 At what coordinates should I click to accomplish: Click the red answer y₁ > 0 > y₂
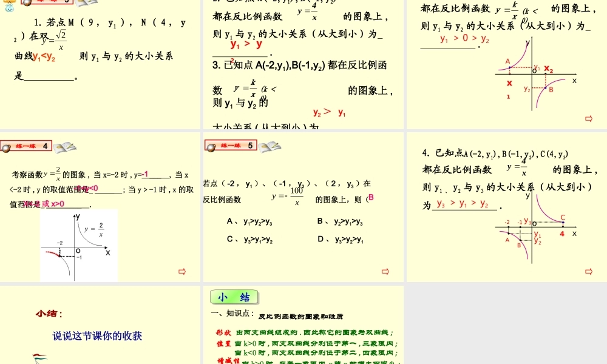464,39
